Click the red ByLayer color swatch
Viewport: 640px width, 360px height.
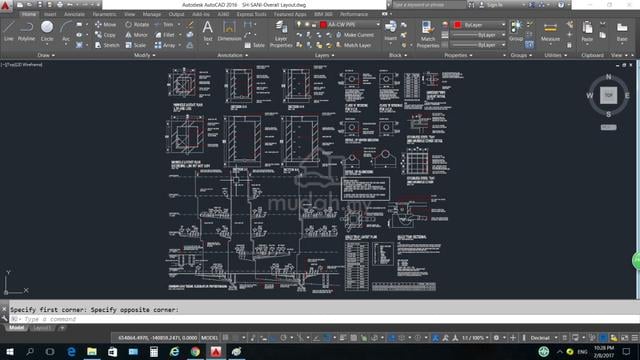[x=458, y=25]
